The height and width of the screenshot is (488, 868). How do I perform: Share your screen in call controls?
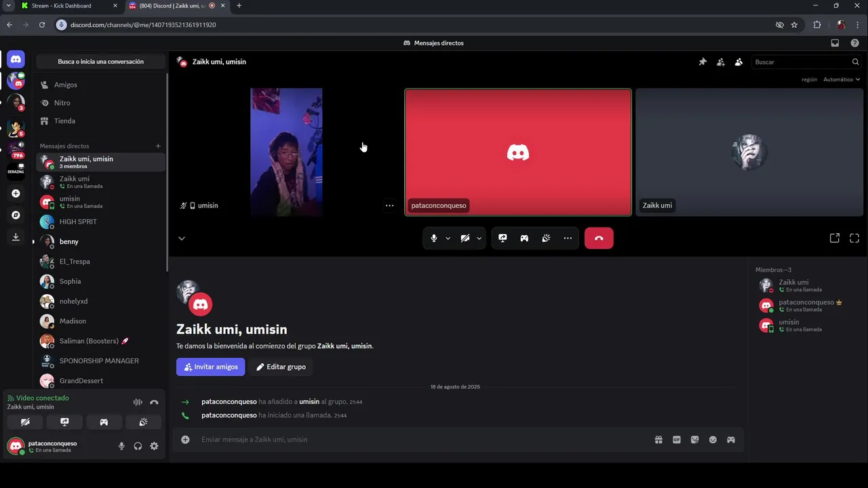click(x=502, y=238)
